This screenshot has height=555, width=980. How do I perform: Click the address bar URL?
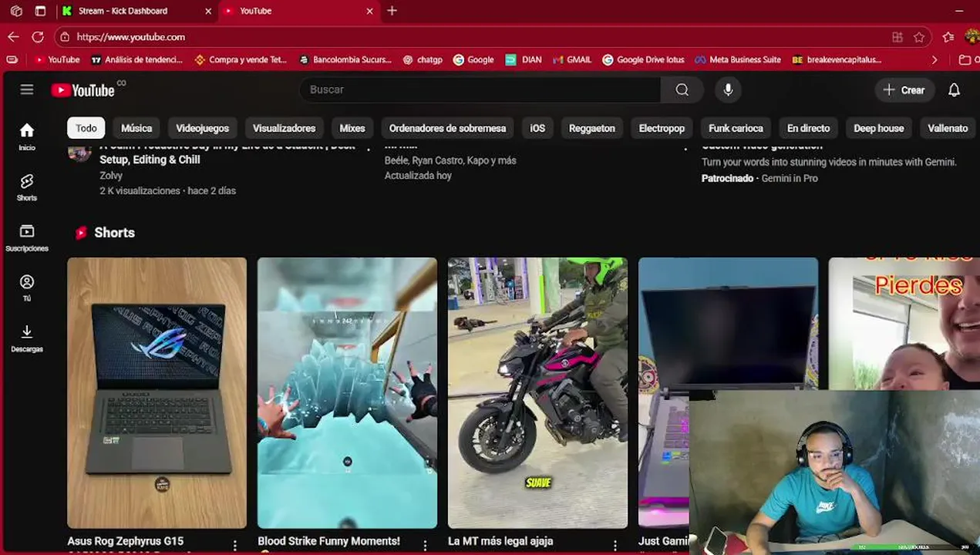click(131, 37)
